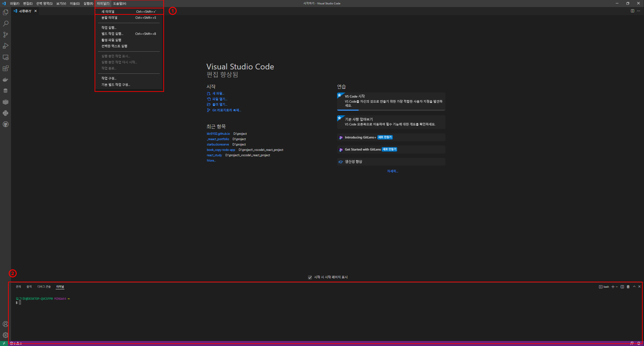This screenshot has height=346, width=644.
Task: Open the Manage gear icon
Action: [x=5, y=335]
